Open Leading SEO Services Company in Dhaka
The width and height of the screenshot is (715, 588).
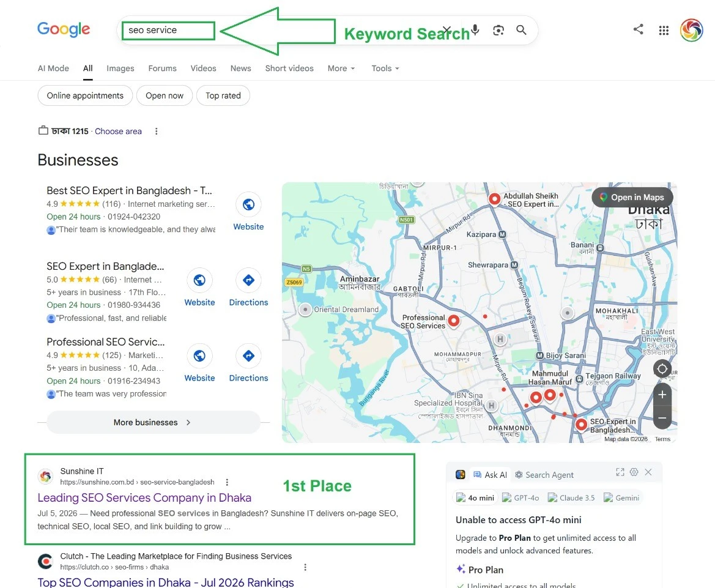pos(144,497)
